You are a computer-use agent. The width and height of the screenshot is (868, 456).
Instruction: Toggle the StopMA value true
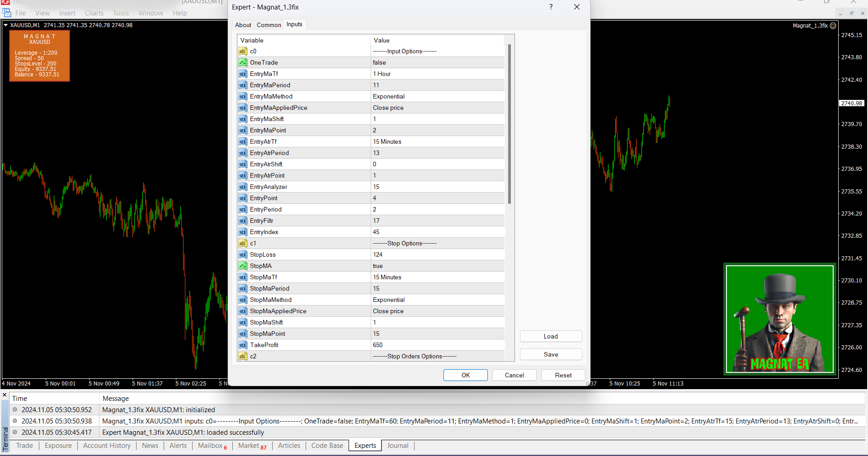coord(437,266)
